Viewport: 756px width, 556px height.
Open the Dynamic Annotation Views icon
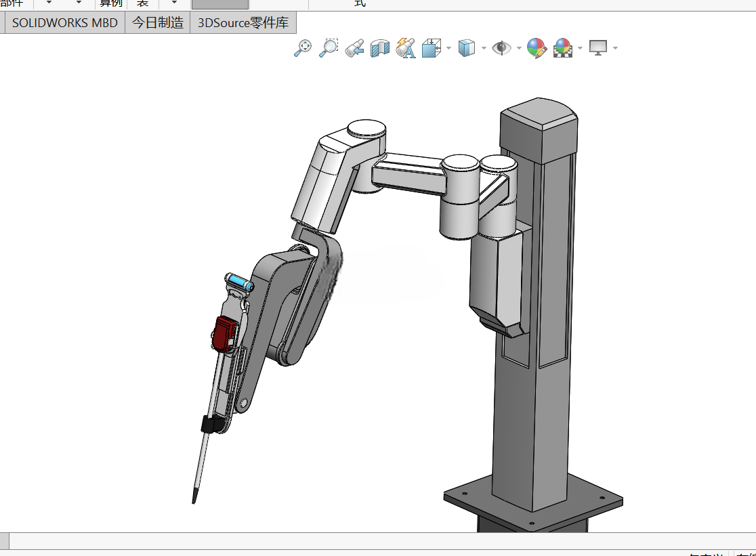point(406,48)
